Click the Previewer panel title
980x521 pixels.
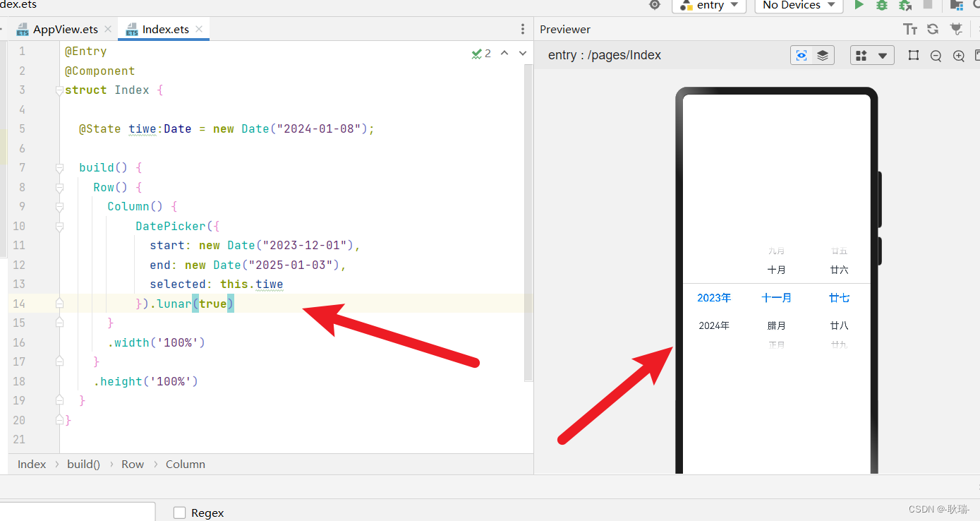pos(565,29)
